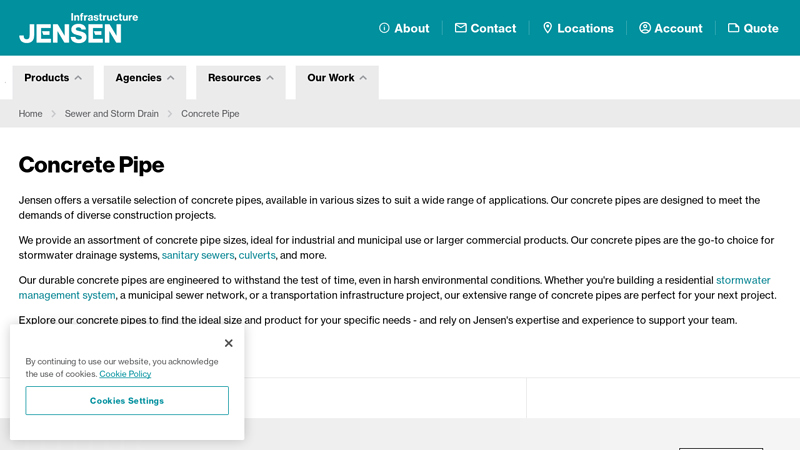Viewport: 800px width, 450px height.
Task: Click the About info icon
Action: pos(384,28)
